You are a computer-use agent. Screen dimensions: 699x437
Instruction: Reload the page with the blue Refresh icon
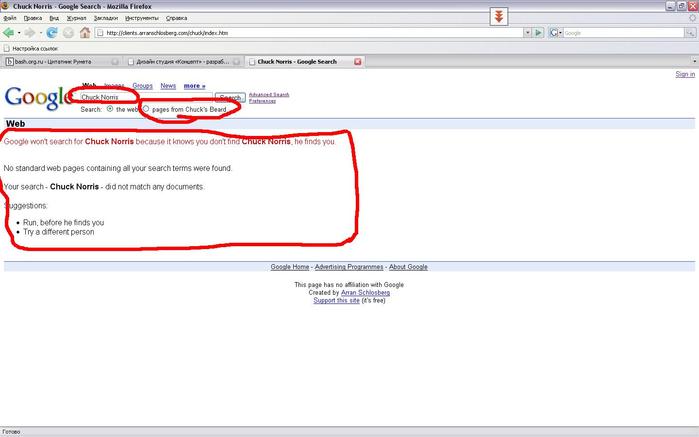pyautogui.click(x=52, y=33)
